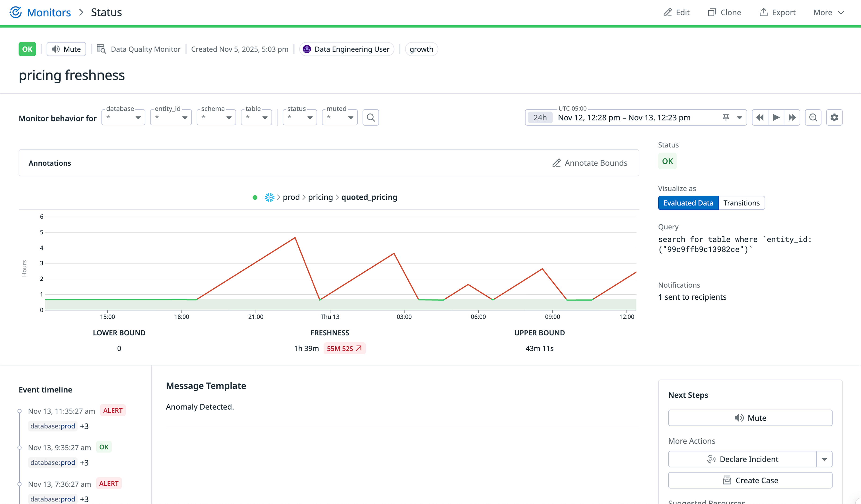This screenshot has width=861, height=504.
Task: Select Evaluated Data visualization mode
Action: [x=688, y=203]
